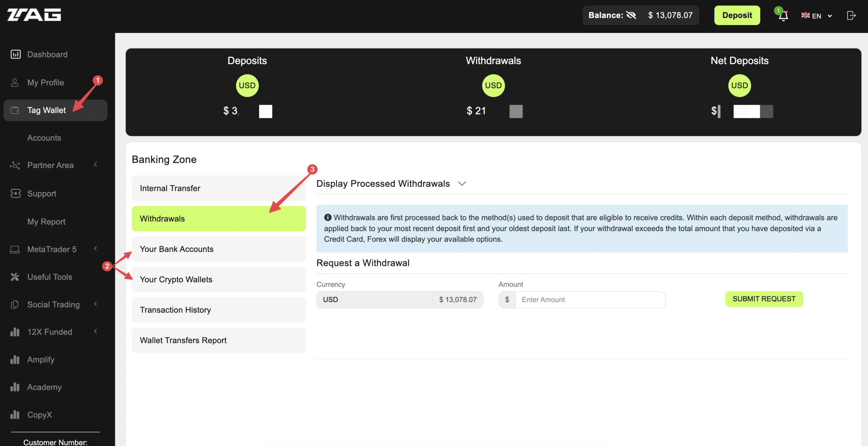This screenshot has height=446, width=868.
Task: Expand Partner Area submenu chevron
Action: pyautogui.click(x=96, y=164)
